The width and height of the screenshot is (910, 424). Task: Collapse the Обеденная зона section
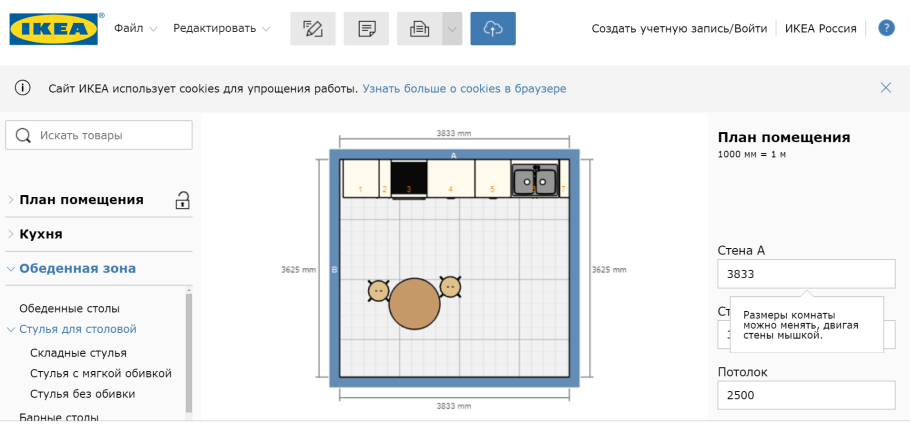pos(77,268)
